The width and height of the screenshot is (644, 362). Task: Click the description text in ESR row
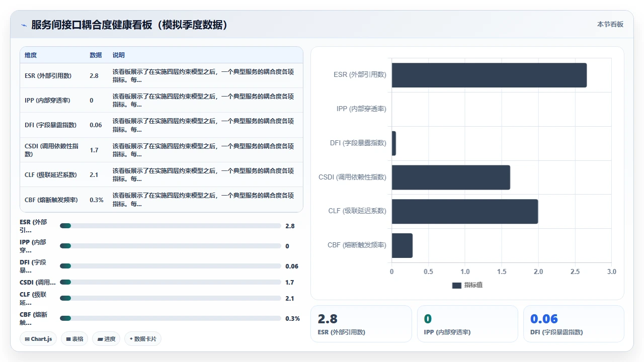[x=203, y=75]
